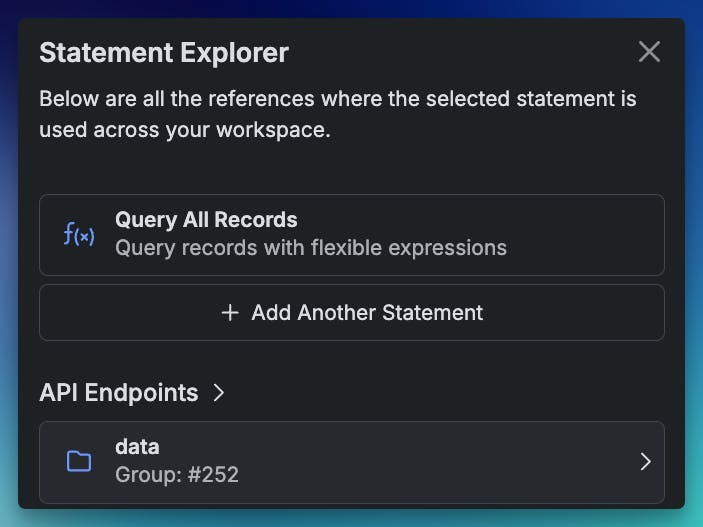Click the blurred backdrop outside the dialog
This screenshot has height=527, width=703.
[694, 300]
